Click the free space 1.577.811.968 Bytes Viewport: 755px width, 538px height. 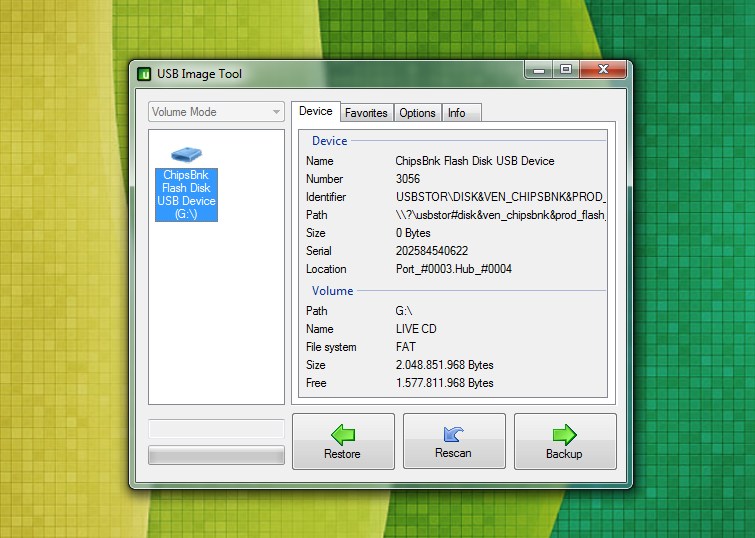pos(444,383)
